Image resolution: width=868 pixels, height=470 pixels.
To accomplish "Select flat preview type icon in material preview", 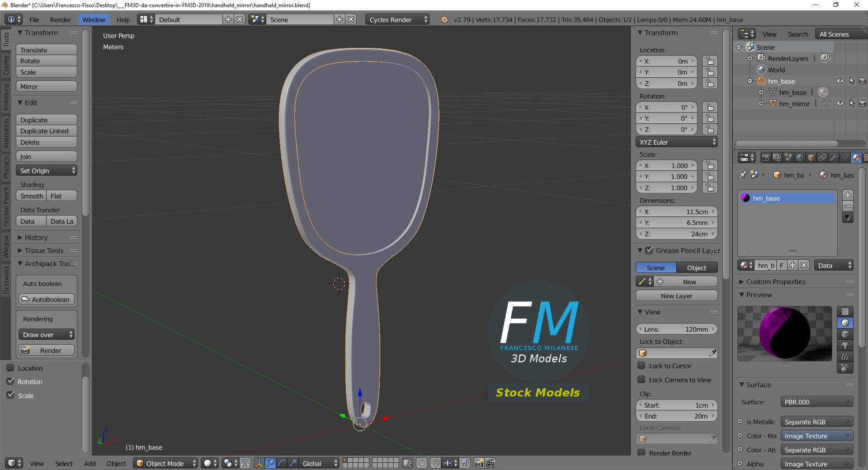I will [x=845, y=311].
